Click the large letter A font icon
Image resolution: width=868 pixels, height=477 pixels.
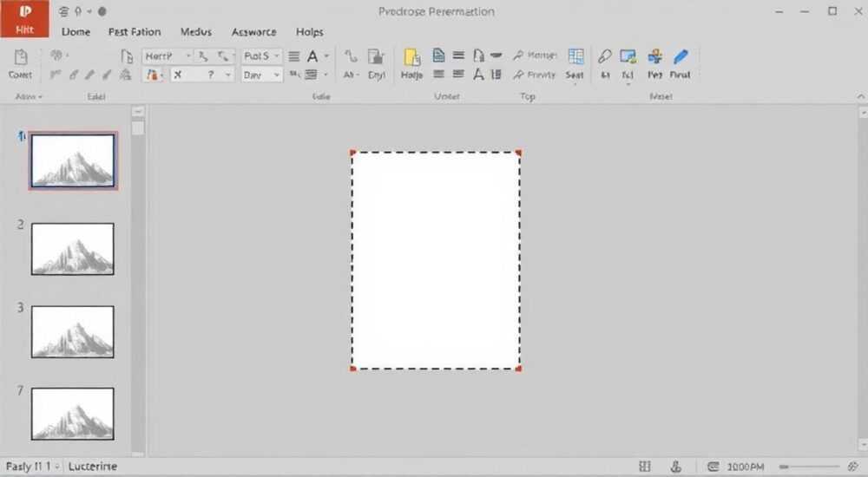tap(312, 56)
